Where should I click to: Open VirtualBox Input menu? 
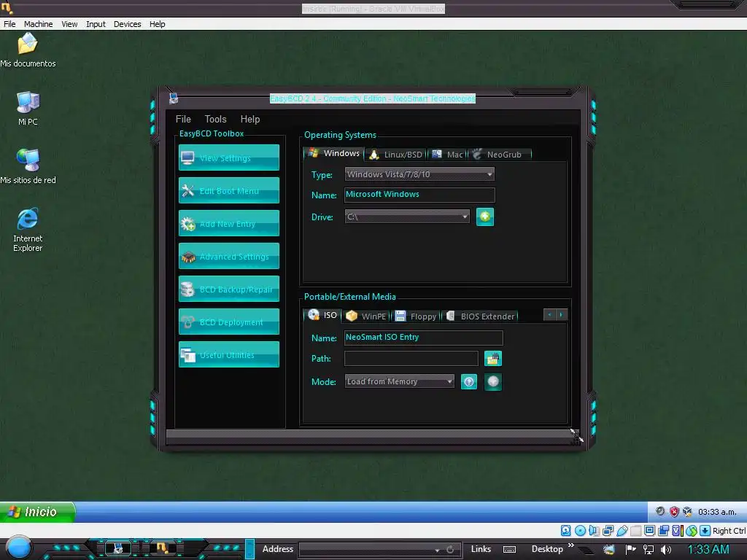coord(96,24)
